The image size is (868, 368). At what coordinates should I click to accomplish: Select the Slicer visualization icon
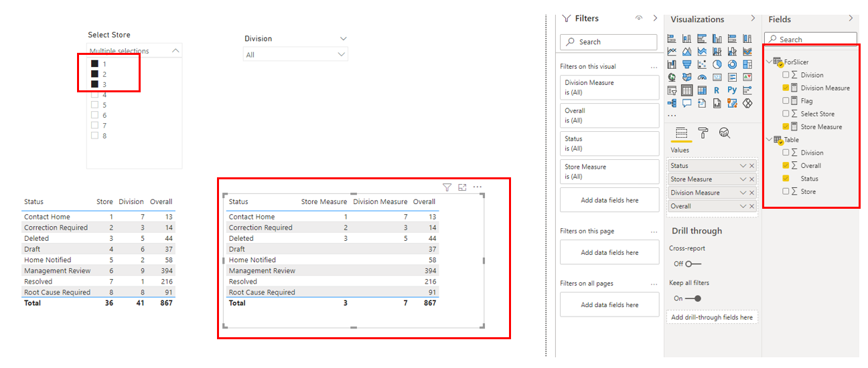[672, 90]
